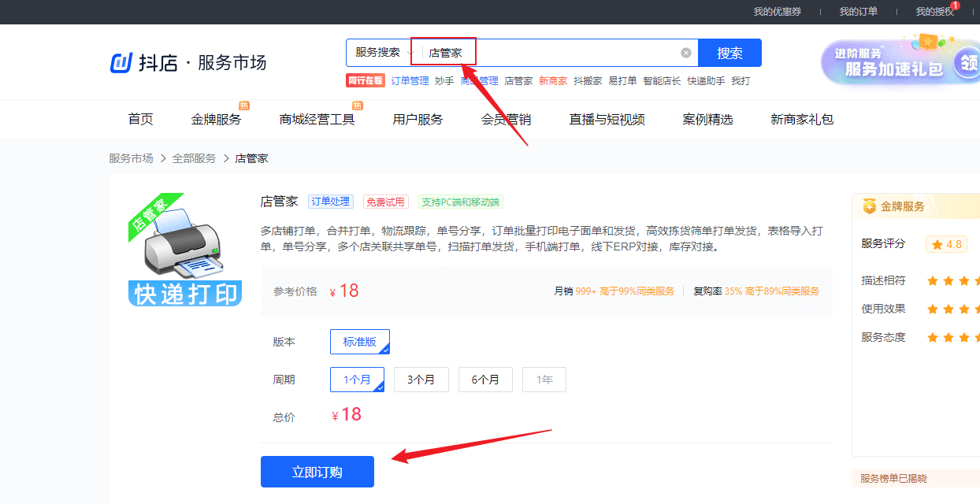Select the 标准版 version option
The image size is (980, 504).
[360, 342]
